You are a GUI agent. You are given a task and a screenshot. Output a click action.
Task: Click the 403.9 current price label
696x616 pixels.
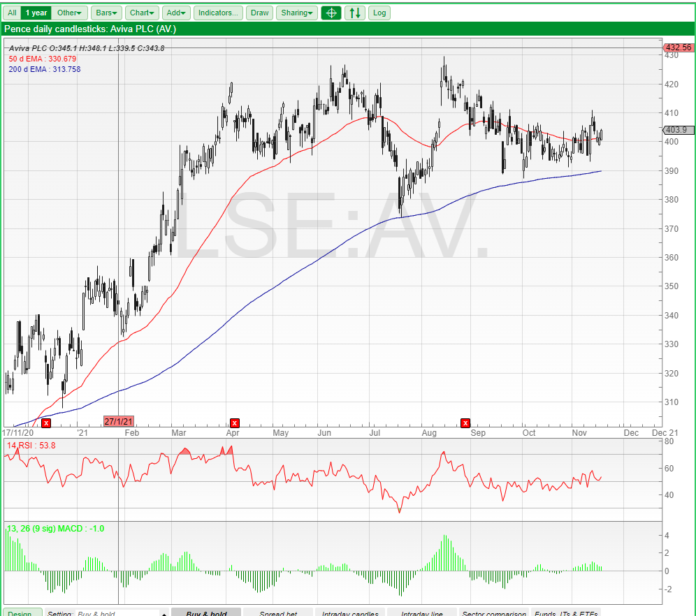tap(678, 130)
